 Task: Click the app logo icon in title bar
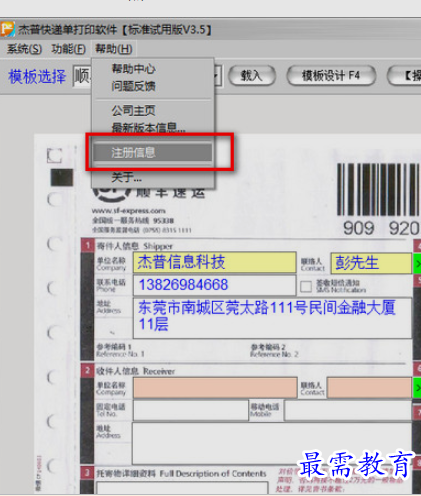7,29
